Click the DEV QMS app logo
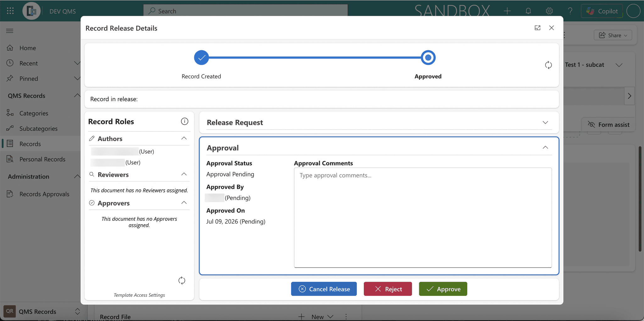Viewport: 644px width, 321px height. [31, 11]
